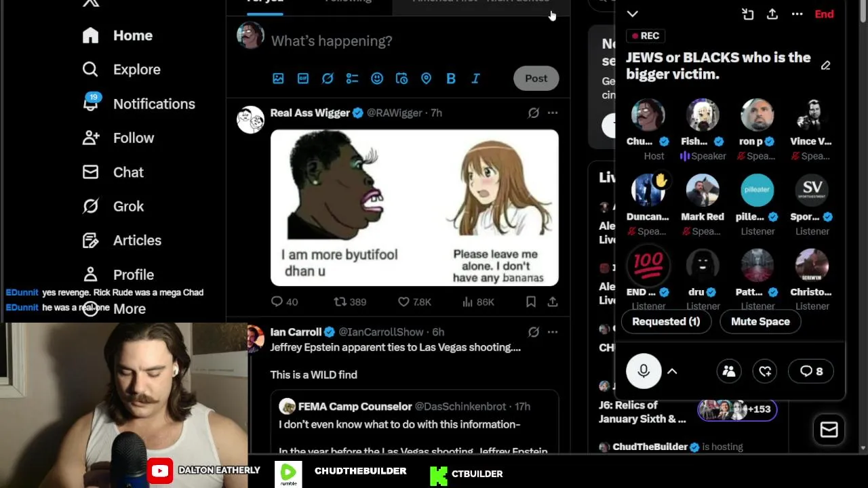Toggle bold text formatting in composer
Image resolution: width=868 pixels, height=488 pixels.
pos(451,79)
